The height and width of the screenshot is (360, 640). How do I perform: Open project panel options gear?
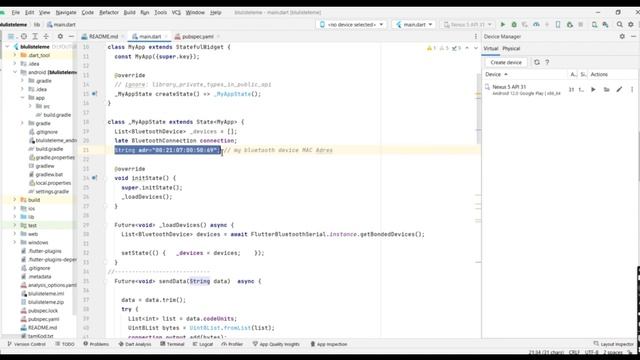coord(60,36)
